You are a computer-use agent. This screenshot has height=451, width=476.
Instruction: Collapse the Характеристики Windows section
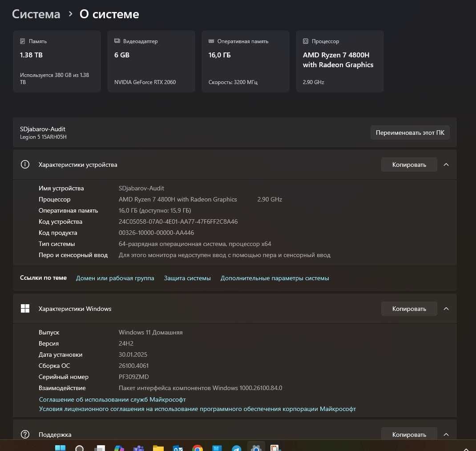point(446,309)
